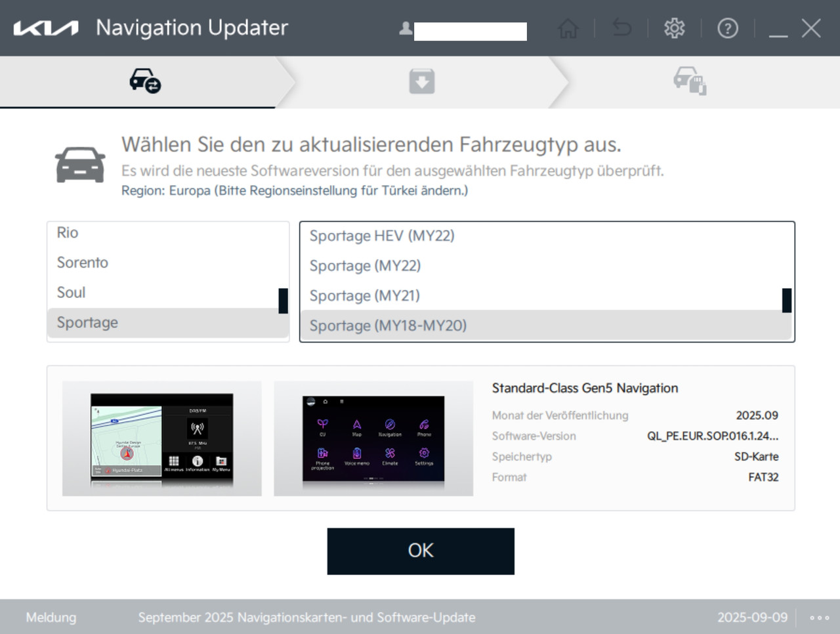Screen dimensions: 840x634
Task: Click the ellipsis menu in the status bar
Action: pyautogui.click(x=818, y=617)
